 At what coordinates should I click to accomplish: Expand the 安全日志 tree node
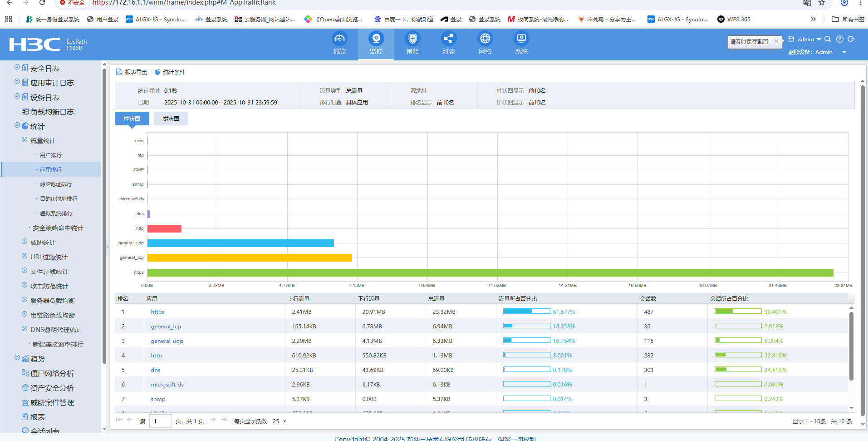(17, 67)
